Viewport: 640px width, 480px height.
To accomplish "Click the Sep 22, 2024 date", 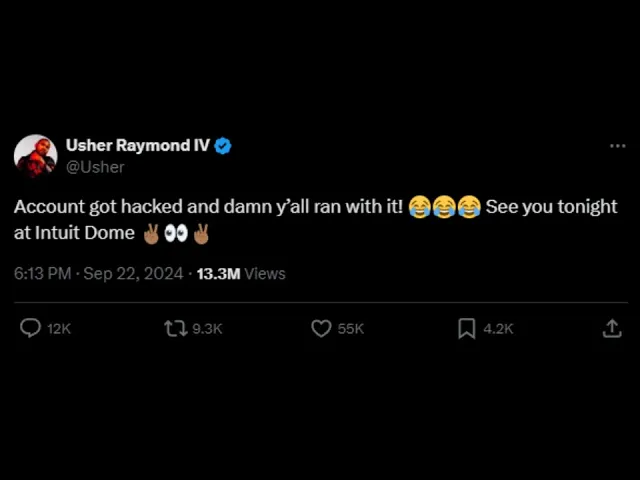I will pyautogui.click(x=133, y=273).
